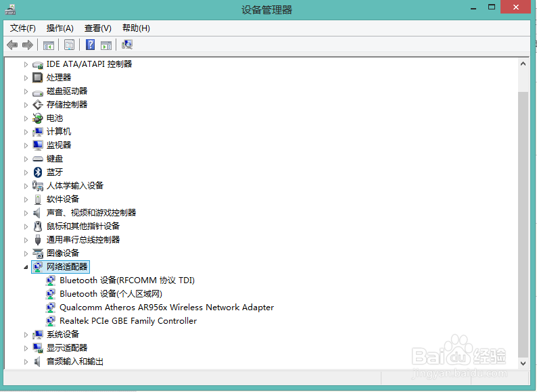537x392 pixels.
Task: Click the battery (电池) icon
Action: 38,118
